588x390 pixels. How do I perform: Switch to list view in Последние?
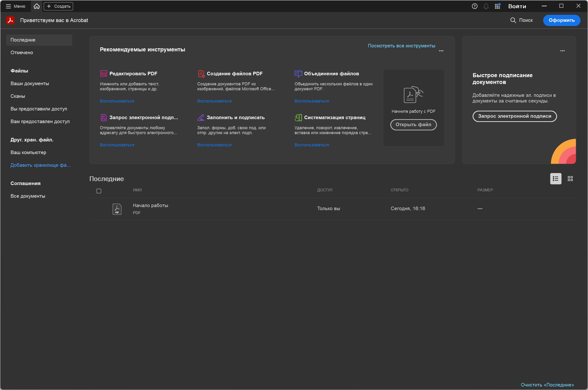coord(555,179)
